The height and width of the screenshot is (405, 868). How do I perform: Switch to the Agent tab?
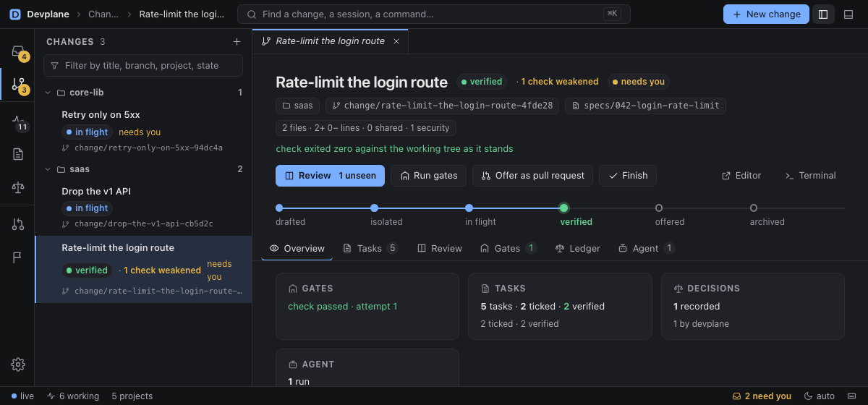click(646, 248)
